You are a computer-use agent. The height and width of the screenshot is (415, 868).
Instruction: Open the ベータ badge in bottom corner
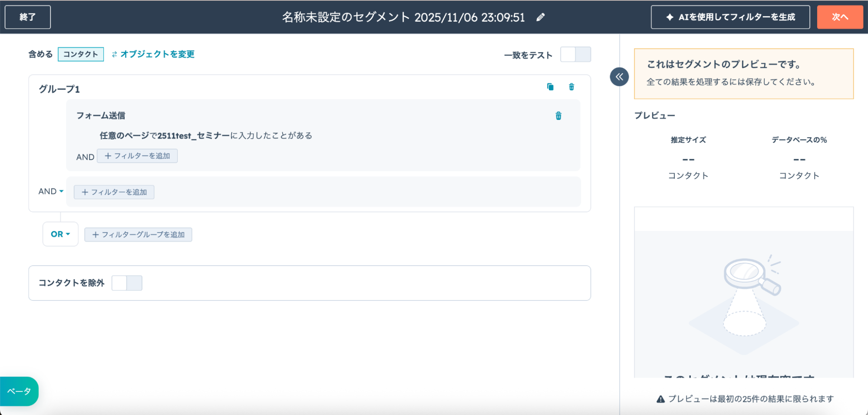(x=19, y=391)
